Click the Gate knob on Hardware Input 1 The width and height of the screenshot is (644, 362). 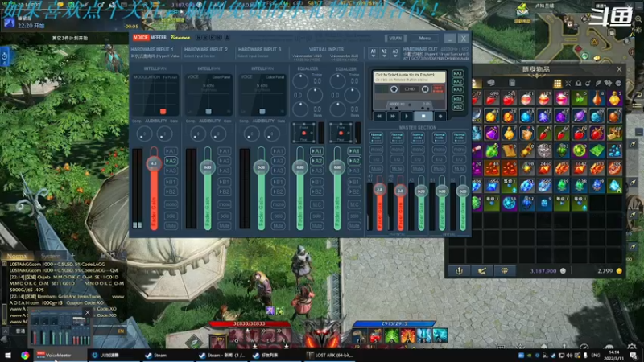pyautogui.click(x=165, y=134)
